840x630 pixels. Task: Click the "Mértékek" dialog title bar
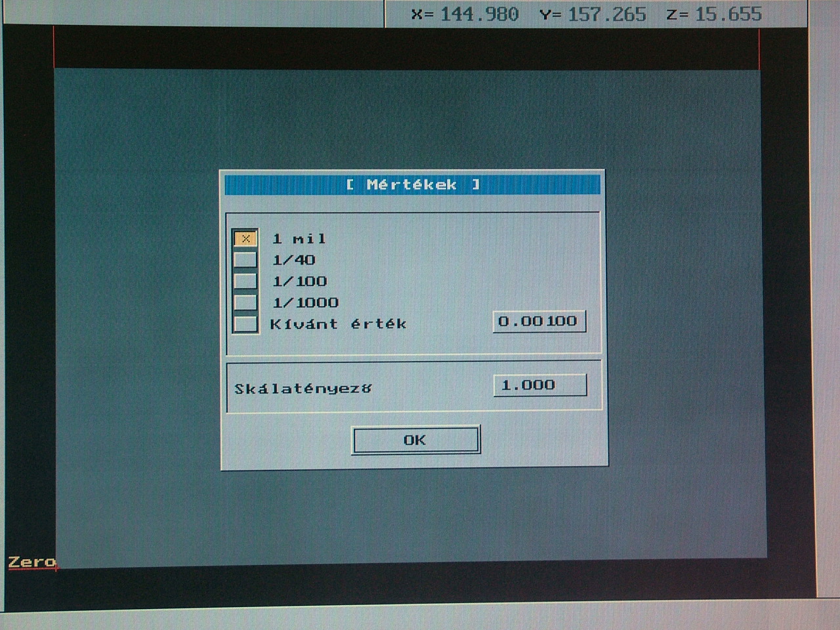[x=412, y=184]
